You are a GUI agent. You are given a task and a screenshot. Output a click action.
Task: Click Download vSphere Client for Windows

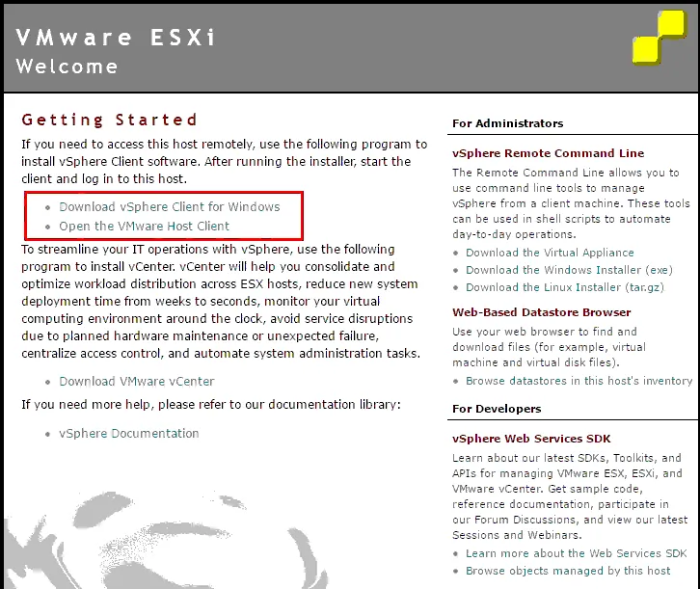click(170, 207)
